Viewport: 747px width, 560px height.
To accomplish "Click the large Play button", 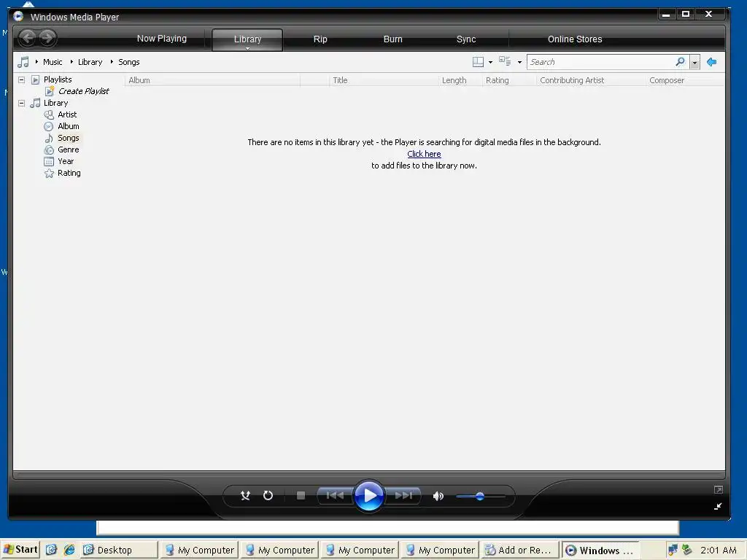I will 368,496.
